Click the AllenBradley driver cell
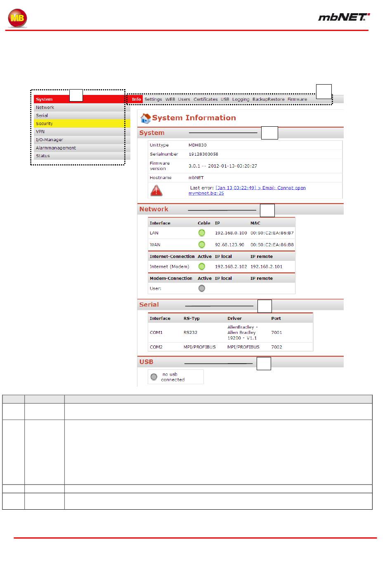 coord(243,333)
